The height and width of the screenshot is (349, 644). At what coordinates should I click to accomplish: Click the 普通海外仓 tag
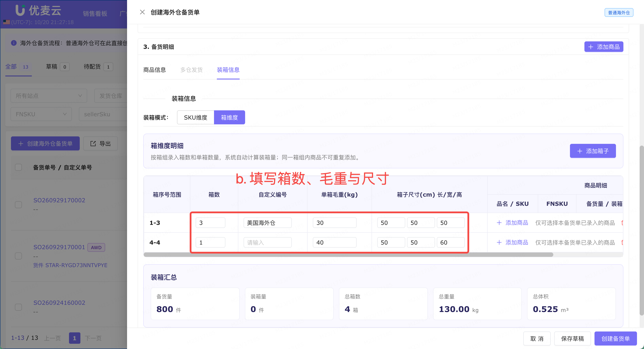[x=619, y=12]
